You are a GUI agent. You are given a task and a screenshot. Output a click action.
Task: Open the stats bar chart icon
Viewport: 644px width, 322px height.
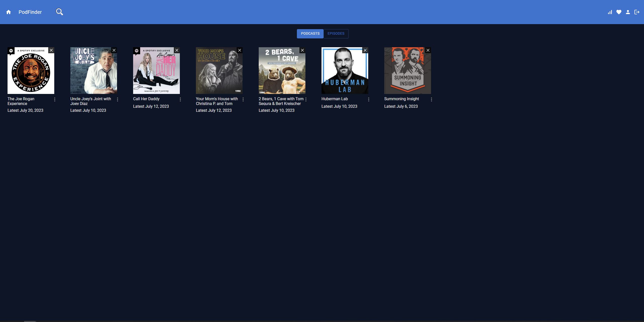[610, 12]
